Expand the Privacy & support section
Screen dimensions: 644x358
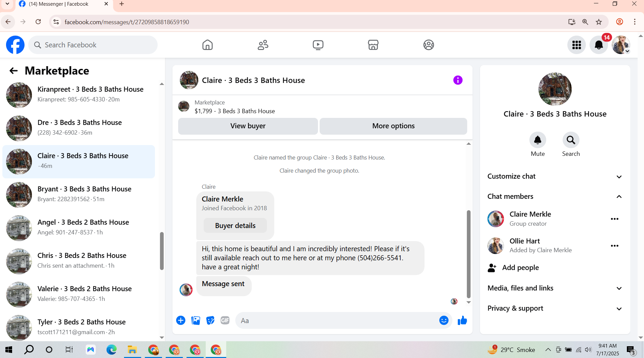coord(555,308)
